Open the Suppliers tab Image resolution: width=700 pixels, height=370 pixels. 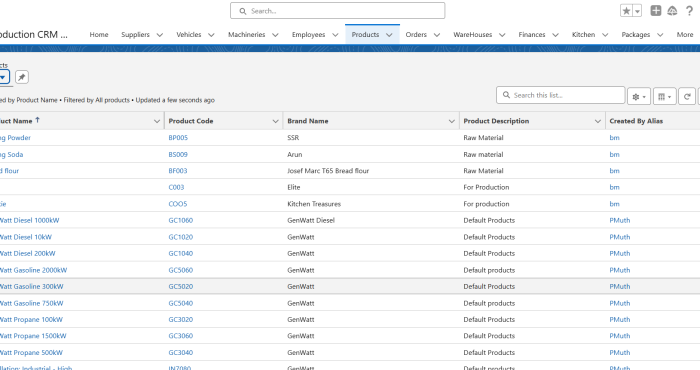[135, 34]
